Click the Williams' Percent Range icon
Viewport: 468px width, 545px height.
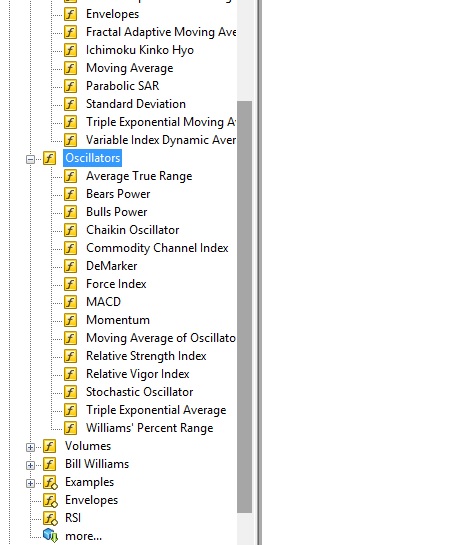71,428
